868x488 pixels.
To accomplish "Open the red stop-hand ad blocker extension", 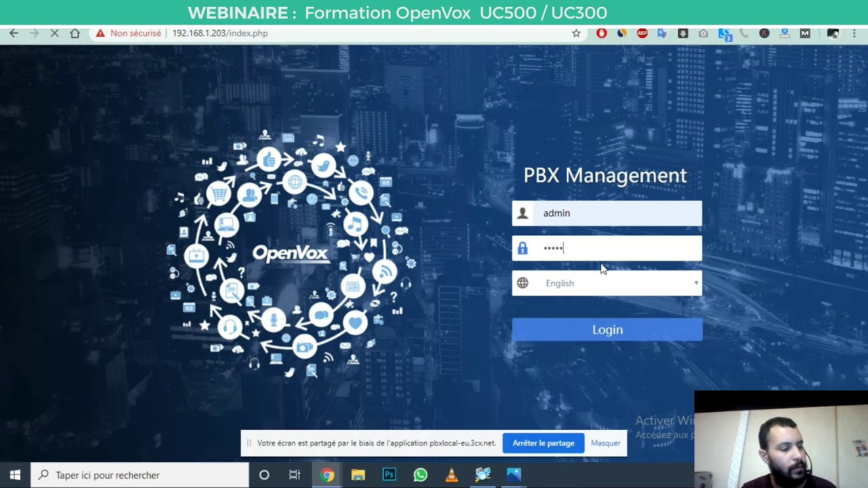I will coord(601,33).
